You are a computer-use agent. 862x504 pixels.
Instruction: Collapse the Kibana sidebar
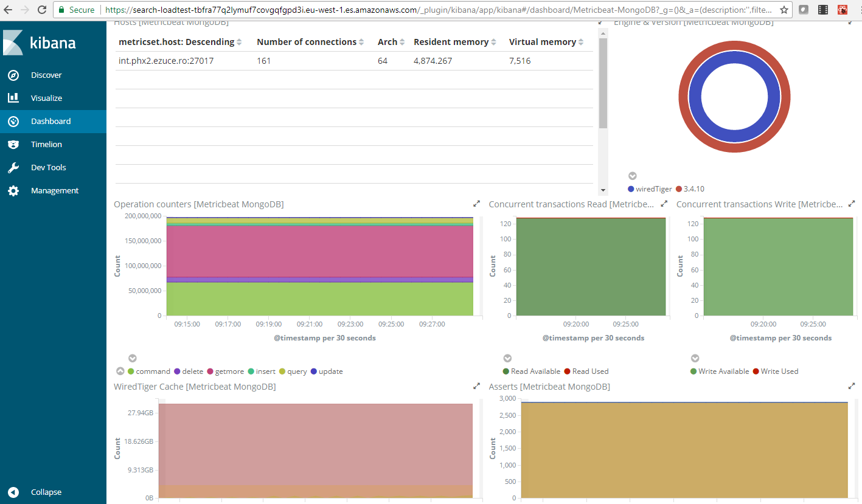pyautogui.click(x=53, y=492)
